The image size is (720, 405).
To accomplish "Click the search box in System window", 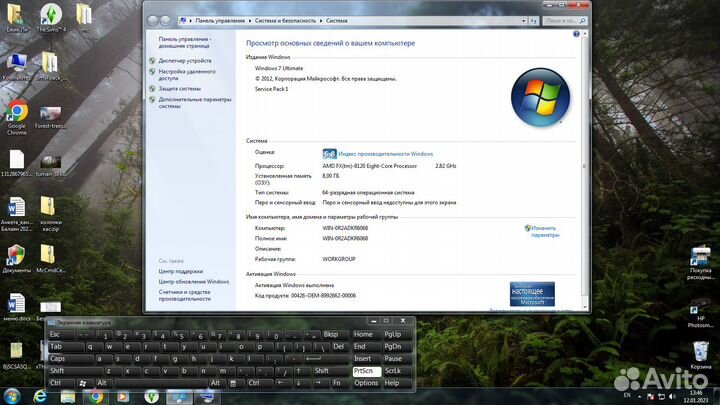I will (x=564, y=21).
